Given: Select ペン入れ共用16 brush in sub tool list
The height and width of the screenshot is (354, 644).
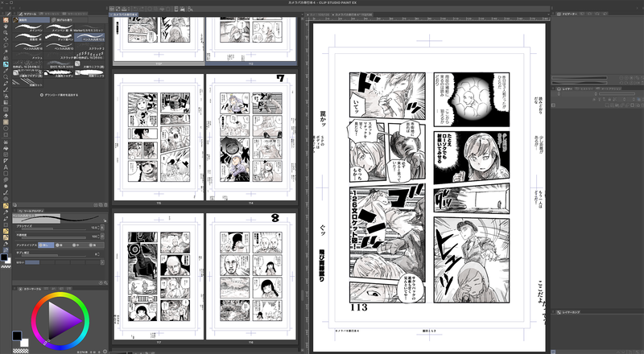Looking at the screenshot, I should pyautogui.click(x=27, y=47).
